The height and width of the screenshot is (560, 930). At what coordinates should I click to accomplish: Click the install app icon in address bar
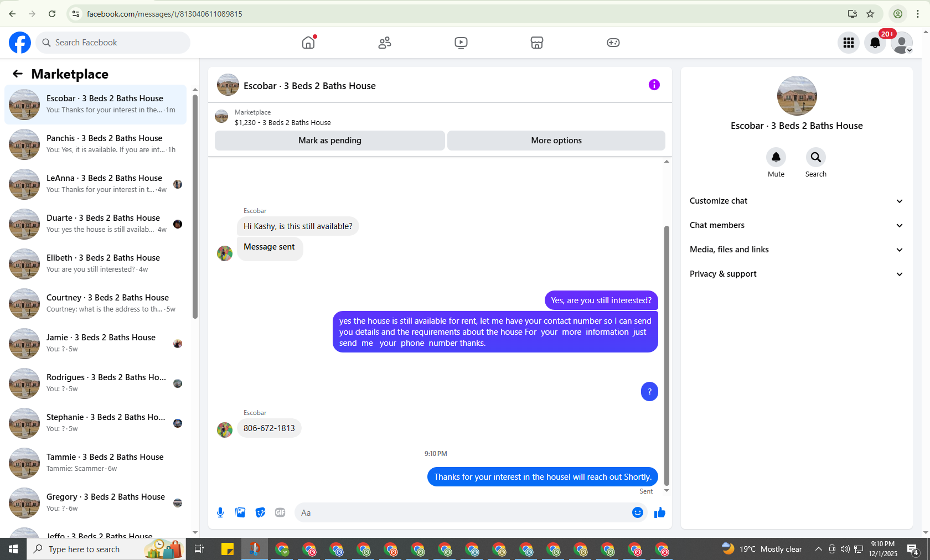[852, 14]
